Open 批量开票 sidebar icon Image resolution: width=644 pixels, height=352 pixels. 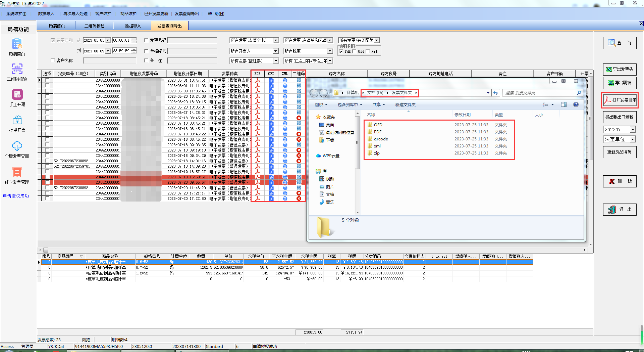[17, 120]
